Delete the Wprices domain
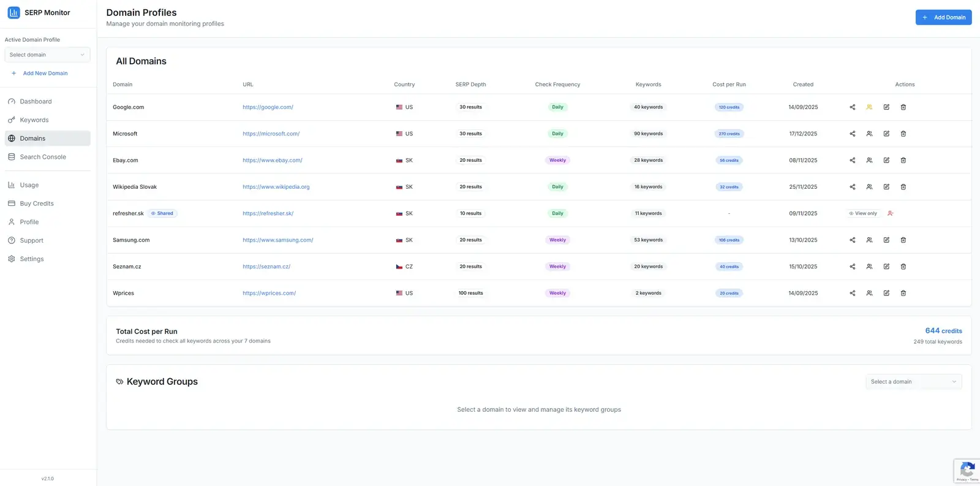This screenshot has width=980, height=486. 903,293
